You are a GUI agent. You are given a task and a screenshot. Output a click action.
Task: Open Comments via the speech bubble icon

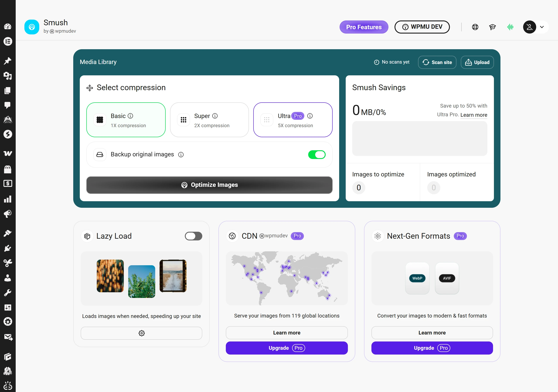(8, 105)
